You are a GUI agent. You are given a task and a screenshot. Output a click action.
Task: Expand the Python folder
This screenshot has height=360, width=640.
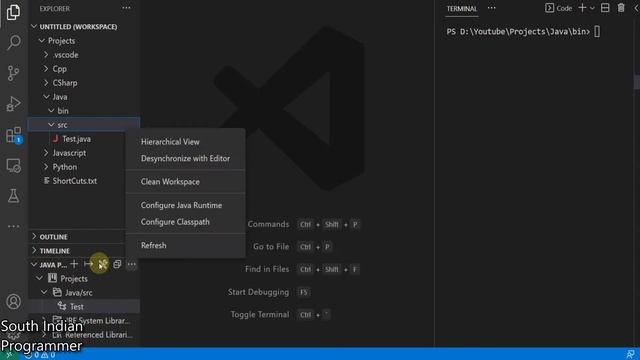click(x=46, y=167)
